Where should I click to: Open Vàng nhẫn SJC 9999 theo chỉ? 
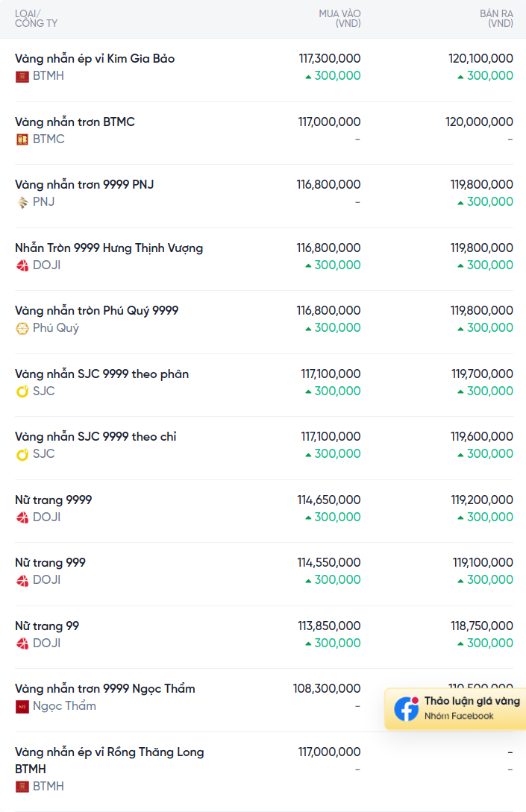coord(96,436)
